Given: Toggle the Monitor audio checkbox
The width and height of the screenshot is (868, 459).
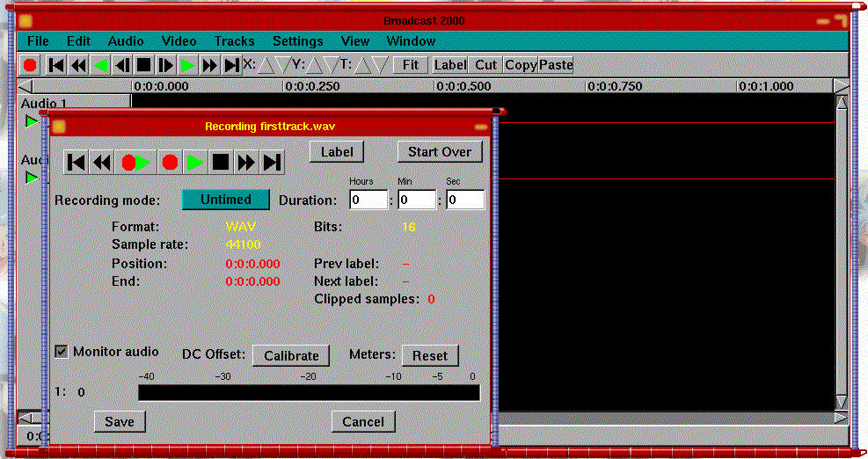Looking at the screenshot, I should (x=62, y=352).
